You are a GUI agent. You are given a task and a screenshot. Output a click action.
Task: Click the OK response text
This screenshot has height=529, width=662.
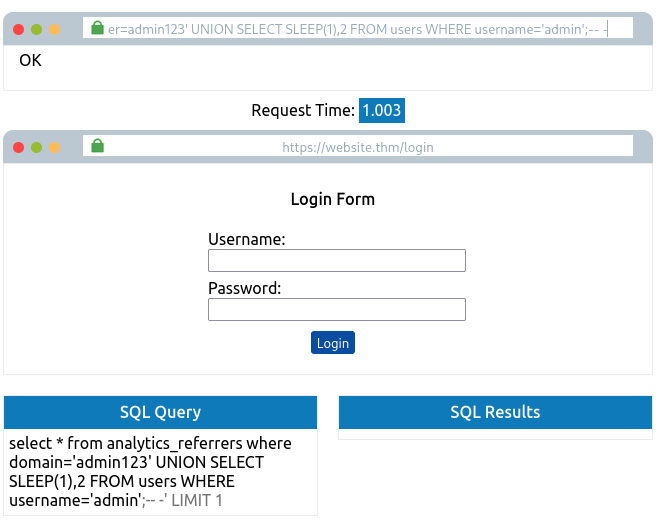coord(30,60)
